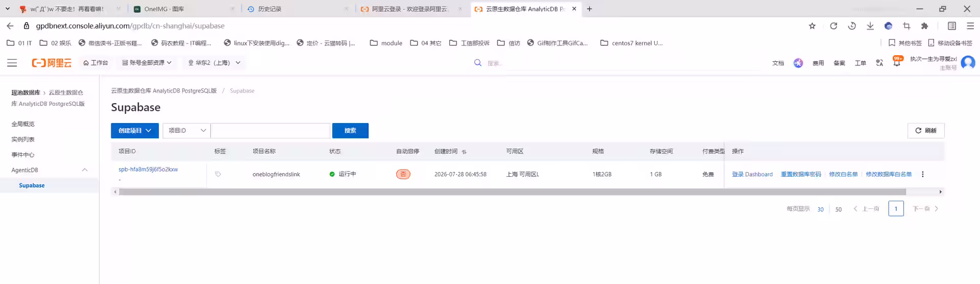
Task: Click the console search magnifier icon
Action: click(x=478, y=63)
